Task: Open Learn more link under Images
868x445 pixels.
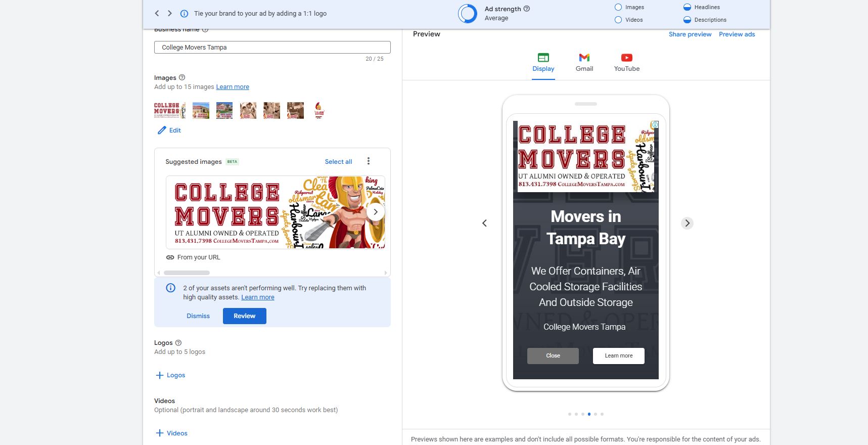Action: (x=233, y=87)
